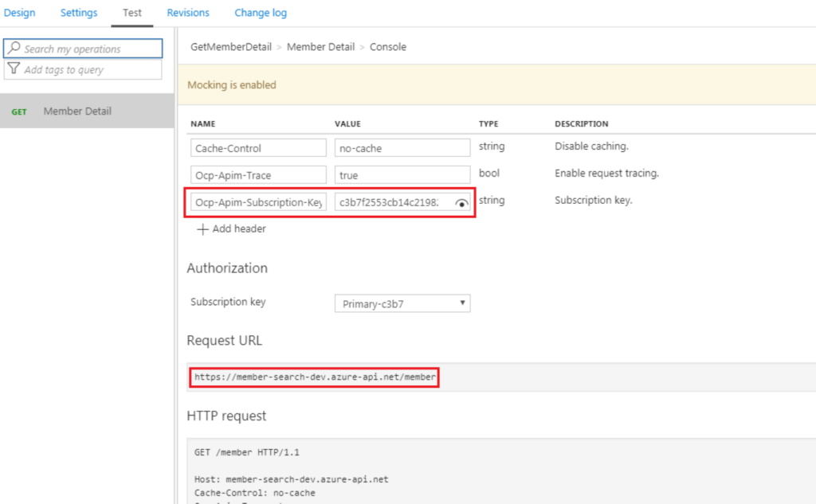
Task: Select the GET Member Detail operation
Action: pos(87,111)
